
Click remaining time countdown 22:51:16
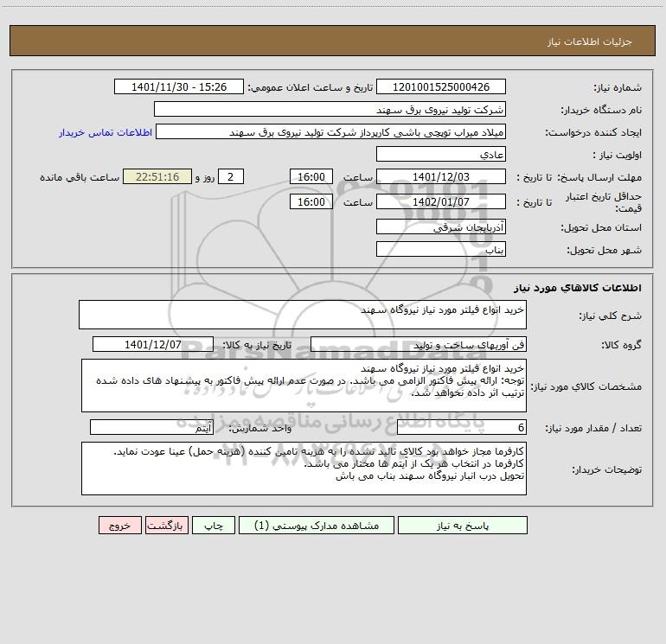pos(157,176)
